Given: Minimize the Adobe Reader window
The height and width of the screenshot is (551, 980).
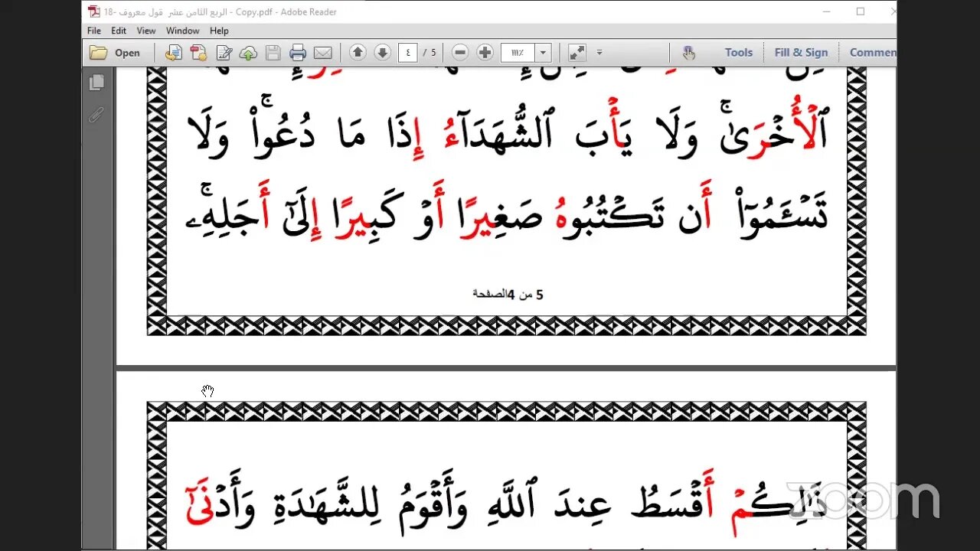Looking at the screenshot, I should 828,11.
